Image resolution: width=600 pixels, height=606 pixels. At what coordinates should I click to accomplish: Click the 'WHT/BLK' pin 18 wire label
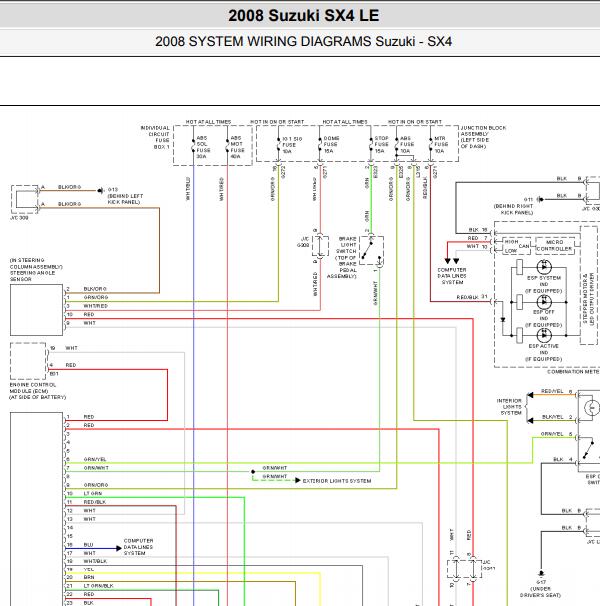(95, 561)
